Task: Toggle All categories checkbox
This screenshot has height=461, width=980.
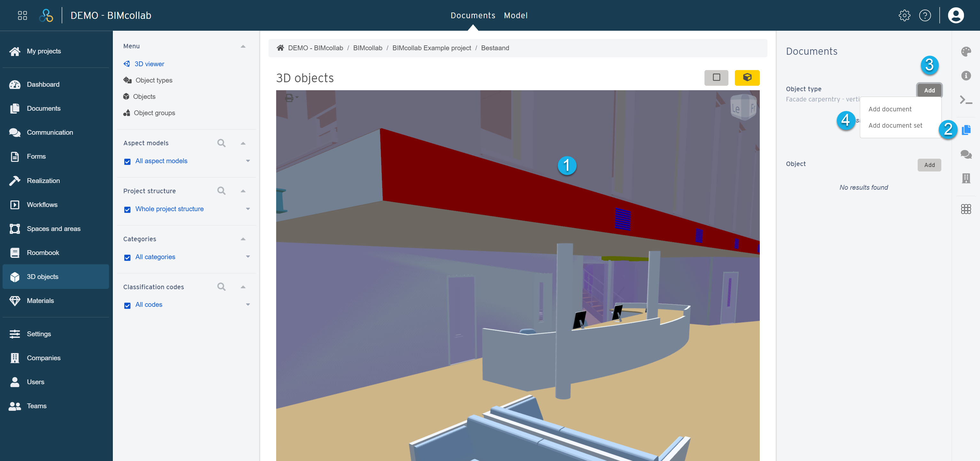Action: [128, 257]
